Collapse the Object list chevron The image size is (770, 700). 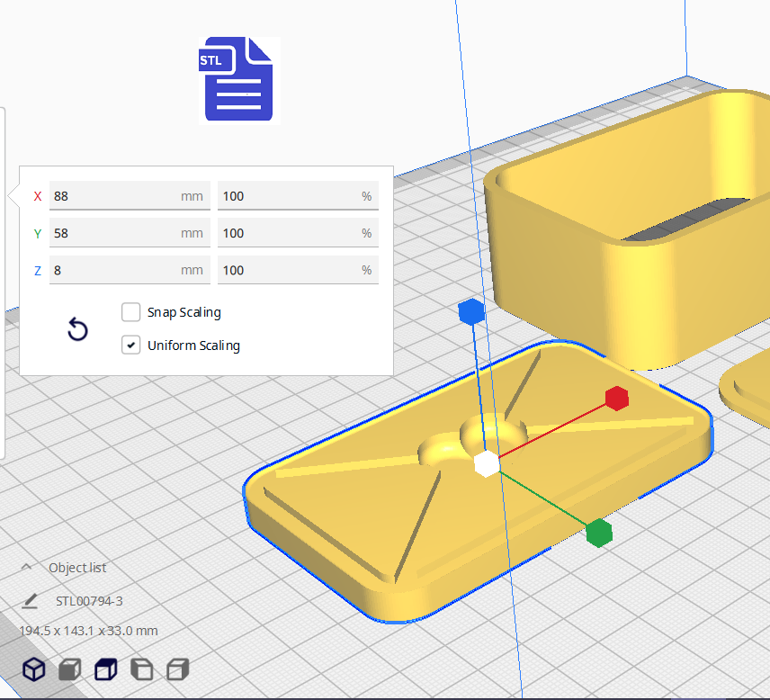click(27, 568)
